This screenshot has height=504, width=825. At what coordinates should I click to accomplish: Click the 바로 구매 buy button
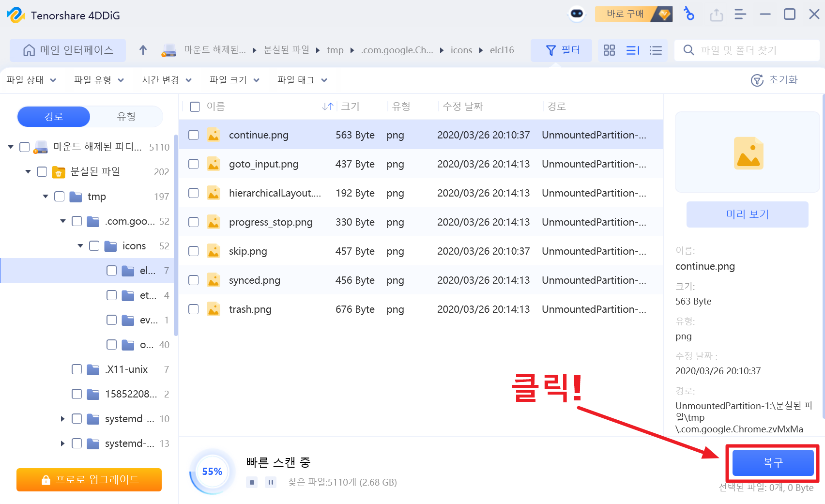point(634,14)
